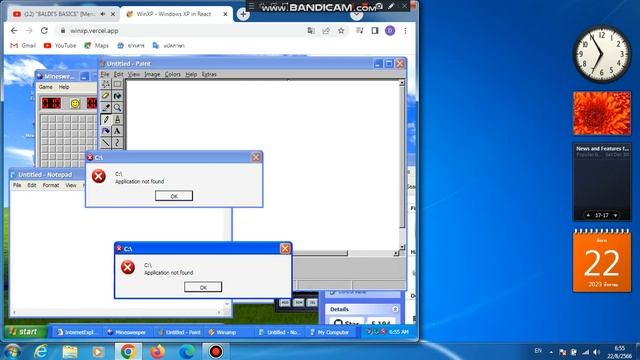640x360 pixels.
Task: Select the Text tool in Paint
Action: [118, 131]
